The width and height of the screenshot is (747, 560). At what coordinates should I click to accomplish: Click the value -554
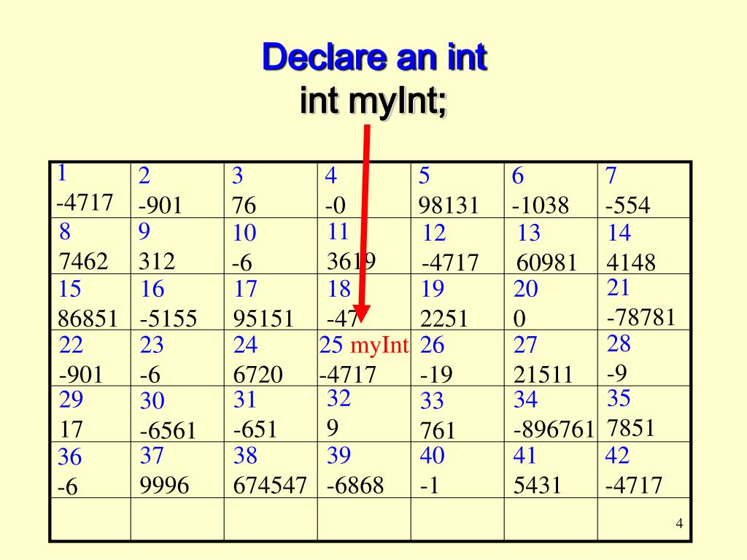627,205
